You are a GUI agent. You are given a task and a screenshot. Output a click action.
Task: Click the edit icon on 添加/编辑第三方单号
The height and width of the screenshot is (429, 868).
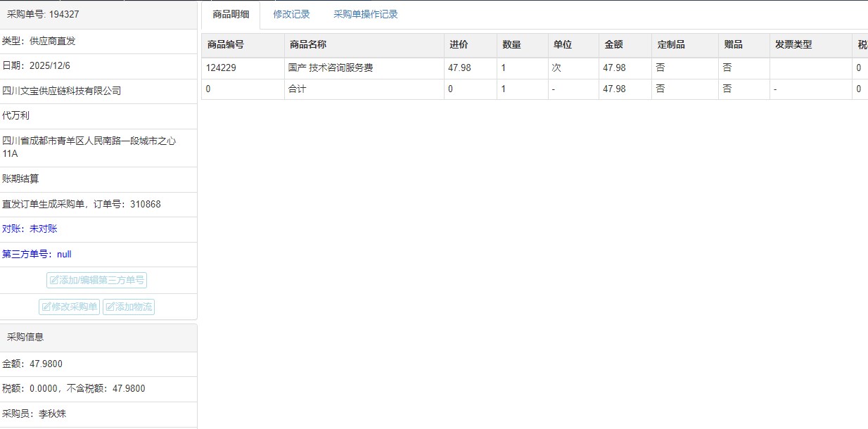54,281
